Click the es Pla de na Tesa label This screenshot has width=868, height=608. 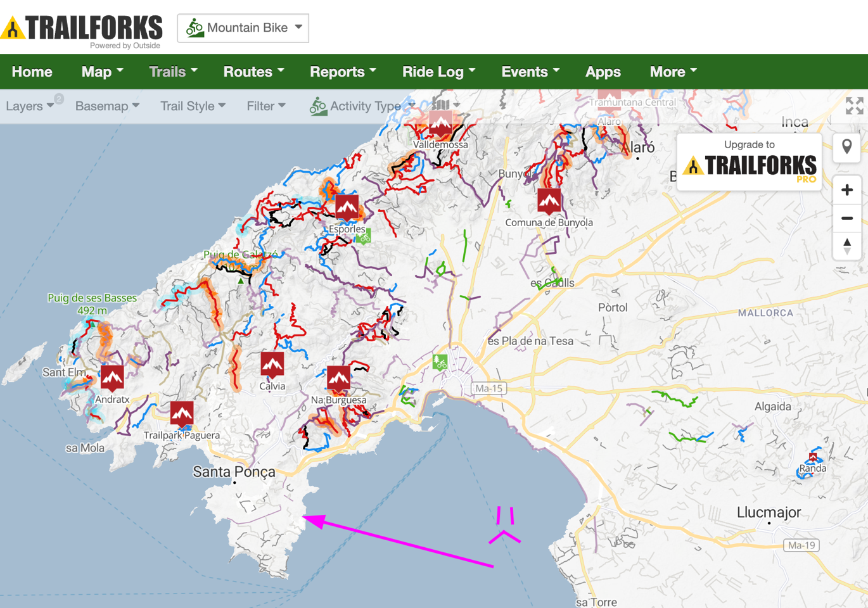pyautogui.click(x=530, y=341)
